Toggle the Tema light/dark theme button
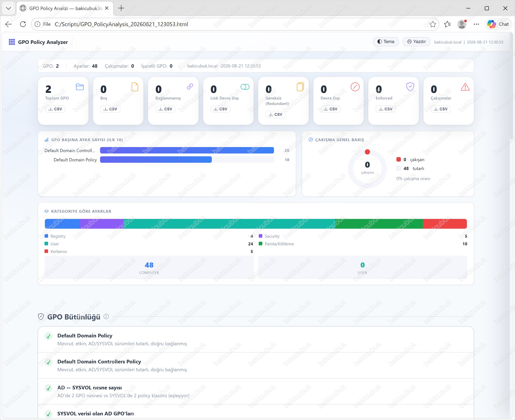Image resolution: width=515 pixels, height=420 pixels. pos(386,42)
